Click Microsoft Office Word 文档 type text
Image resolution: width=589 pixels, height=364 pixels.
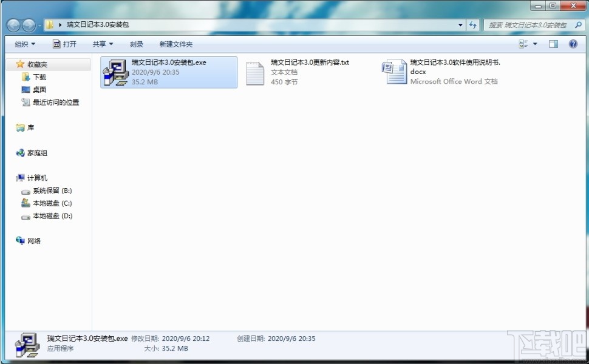pos(454,81)
